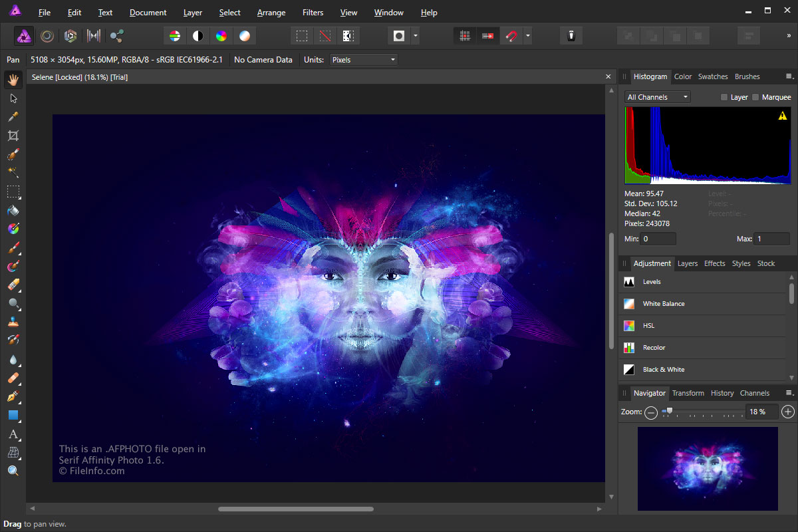Enable the Layer checkbox in Histogram

point(724,97)
